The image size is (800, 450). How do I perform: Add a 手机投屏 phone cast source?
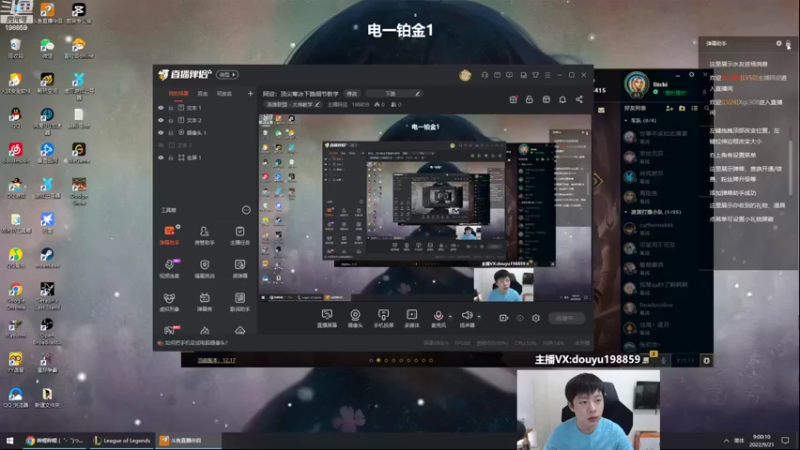(383, 318)
